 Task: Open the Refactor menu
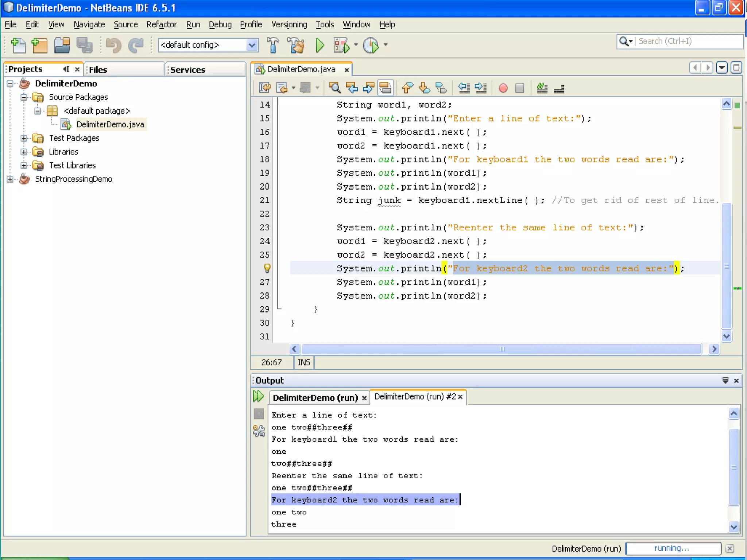(x=161, y=24)
